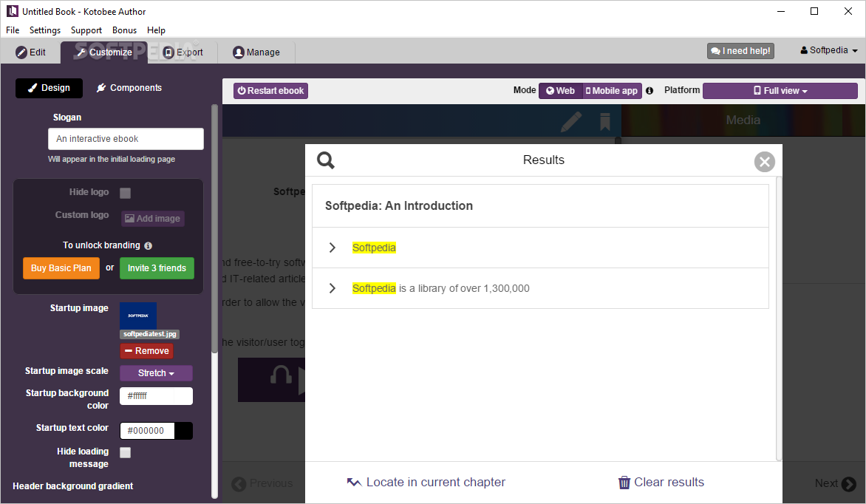
Task: Remove the startup image
Action: (147, 351)
